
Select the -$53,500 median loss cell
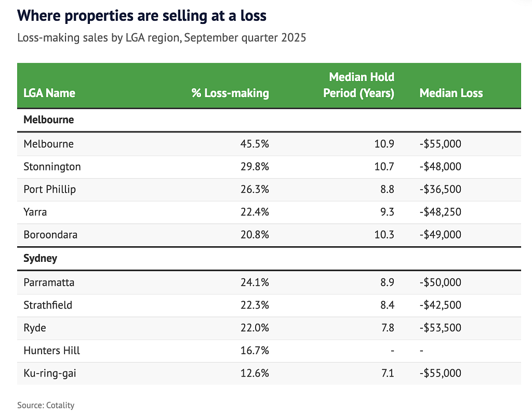pos(440,328)
